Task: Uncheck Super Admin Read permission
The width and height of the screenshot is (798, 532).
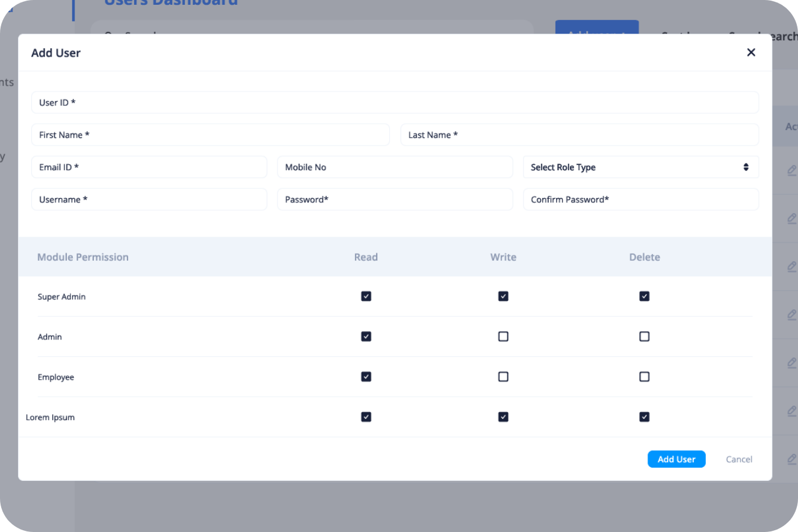Action: click(x=366, y=296)
